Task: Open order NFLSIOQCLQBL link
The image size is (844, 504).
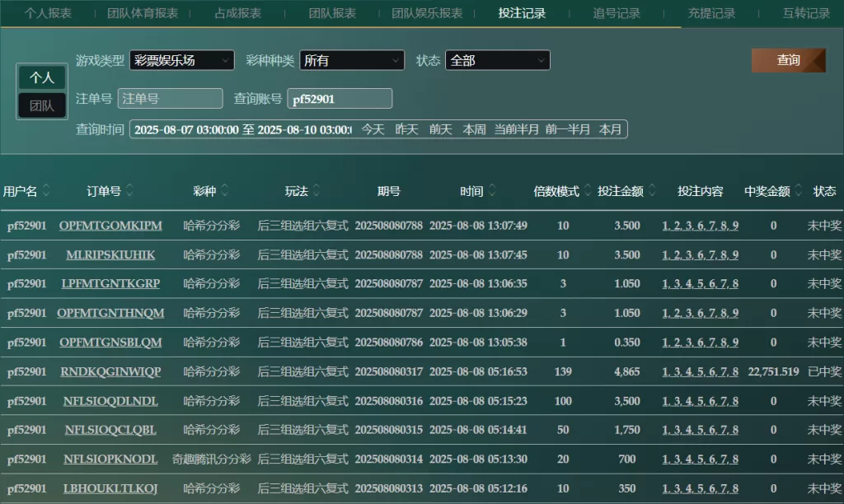Action: coord(110,430)
